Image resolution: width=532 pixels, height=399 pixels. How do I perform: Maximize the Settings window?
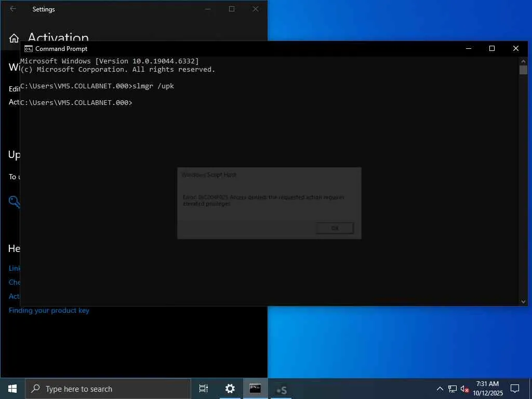(232, 9)
